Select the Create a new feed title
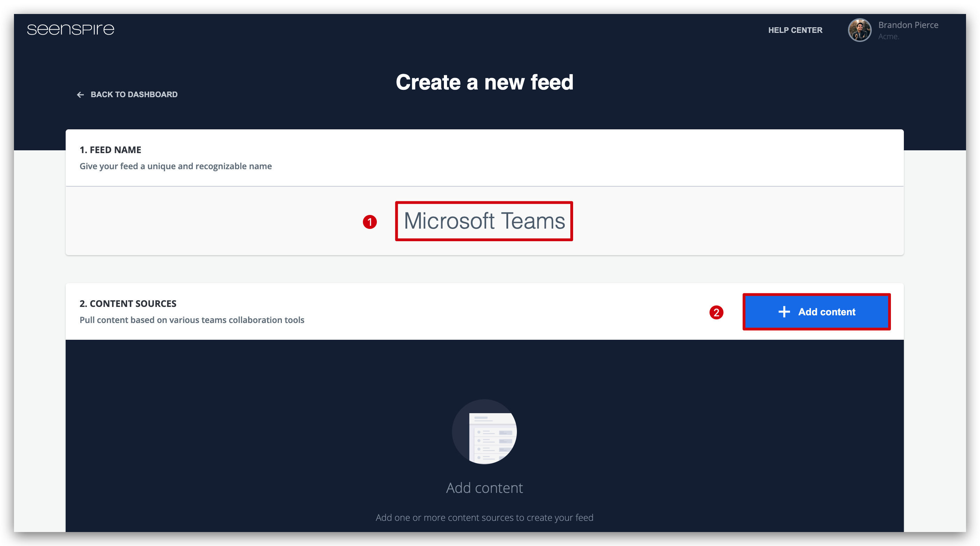 coord(484,82)
